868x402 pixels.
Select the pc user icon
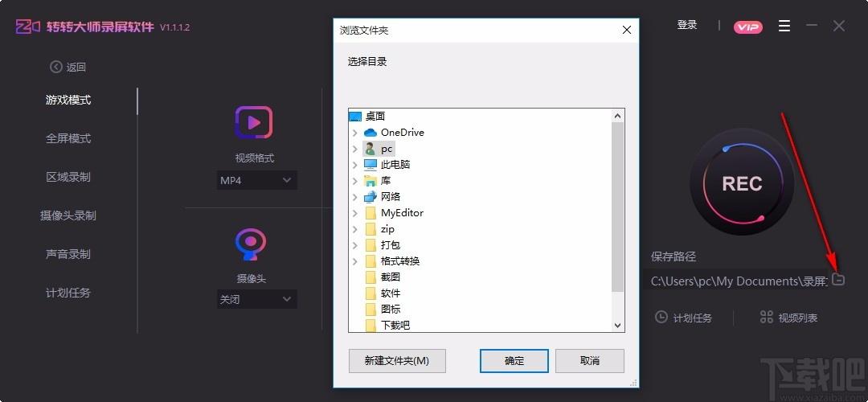pyautogui.click(x=371, y=149)
